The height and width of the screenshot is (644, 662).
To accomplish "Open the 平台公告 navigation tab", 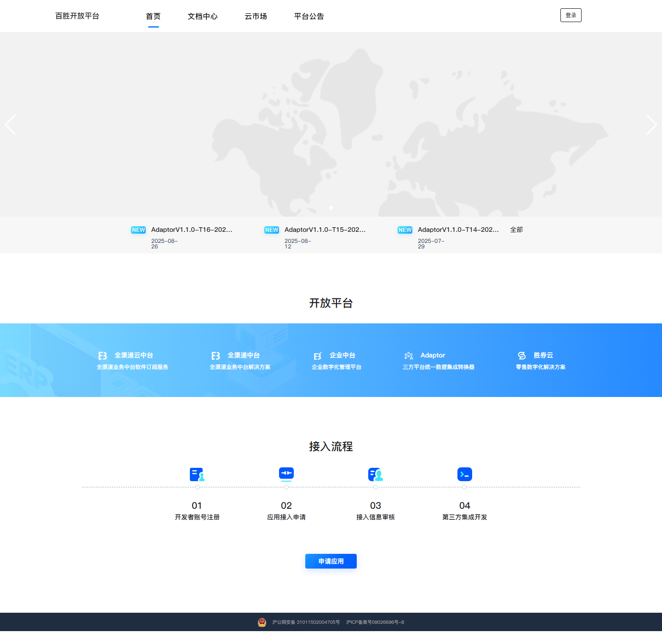I will (309, 17).
